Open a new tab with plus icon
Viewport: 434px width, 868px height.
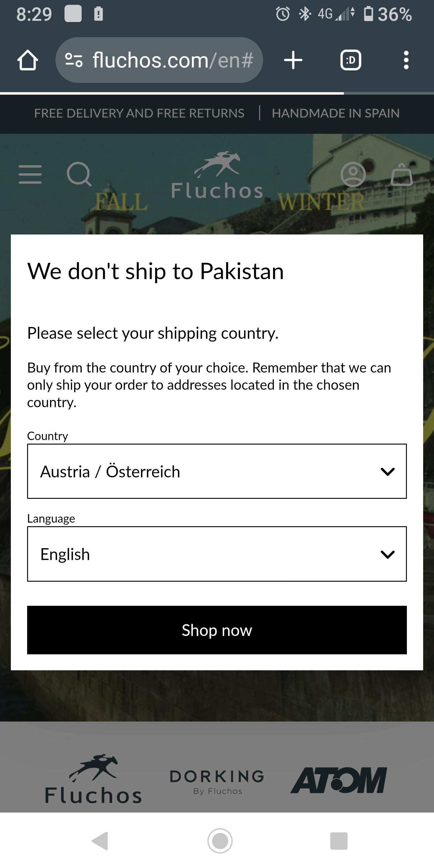(293, 60)
